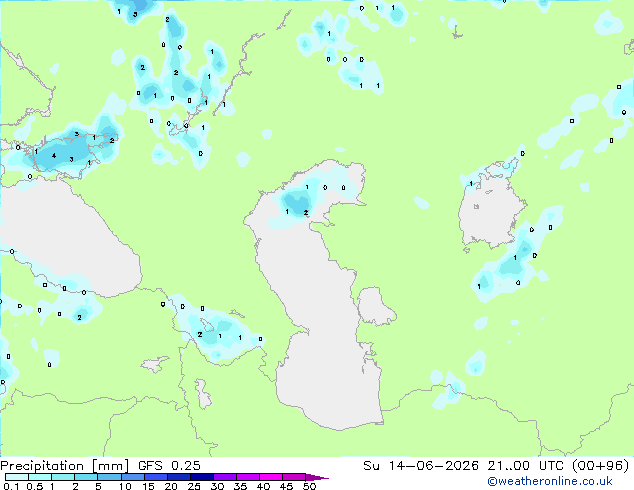This screenshot has width=634, height=490.
Task: Click the above-50 arrow tip of legend
Action: tap(317, 477)
